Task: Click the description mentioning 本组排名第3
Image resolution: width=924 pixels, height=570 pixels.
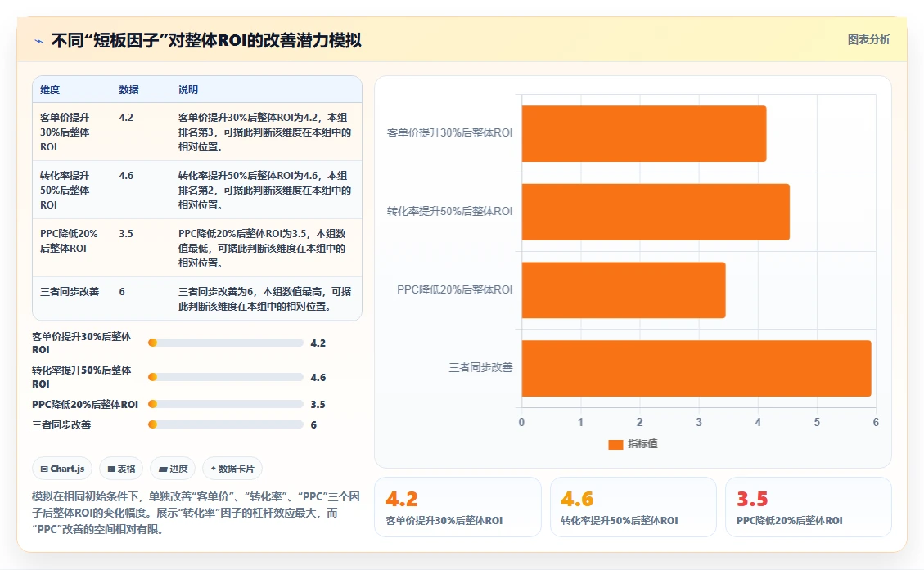Action: 264,132
